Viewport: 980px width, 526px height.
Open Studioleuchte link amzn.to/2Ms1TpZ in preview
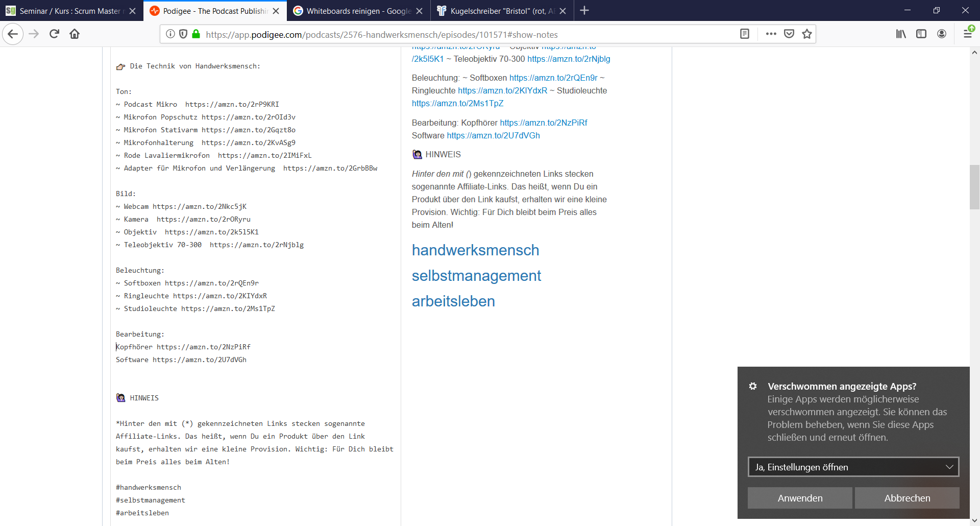[457, 103]
